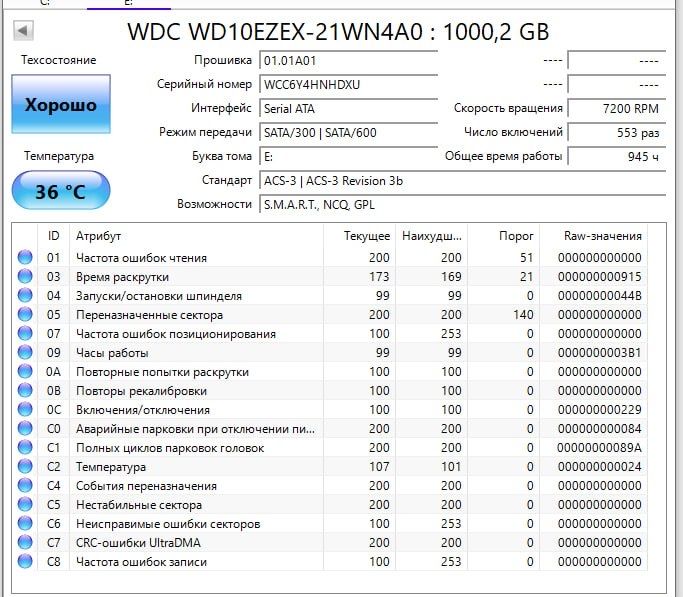This screenshot has width=683, height=597.
Task: Click status icon for C2 Температура row
Action: coord(25,466)
